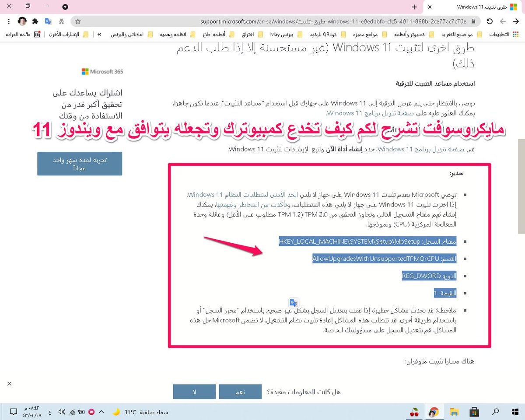Viewport: 525px width, 420px height.
Task: Click the highlighted REG_DWORD type text
Action: [x=429, y=276]
